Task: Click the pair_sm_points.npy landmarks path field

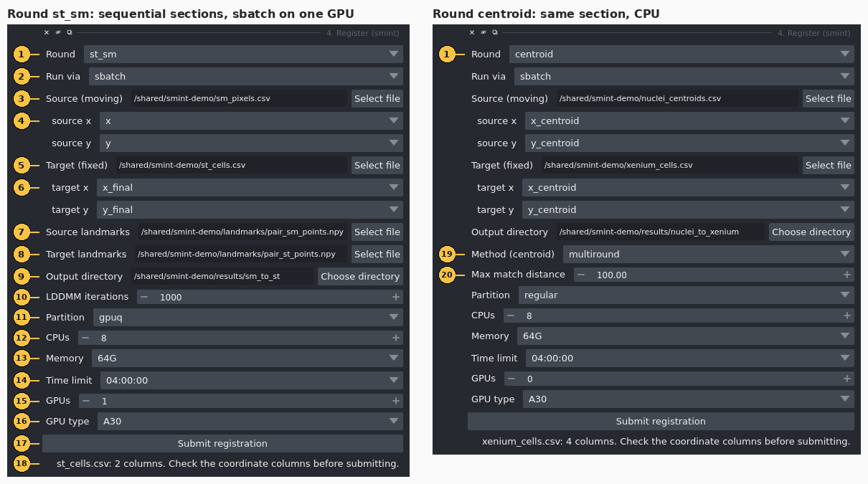Action: pyautogui.click(x=242, y=232)
